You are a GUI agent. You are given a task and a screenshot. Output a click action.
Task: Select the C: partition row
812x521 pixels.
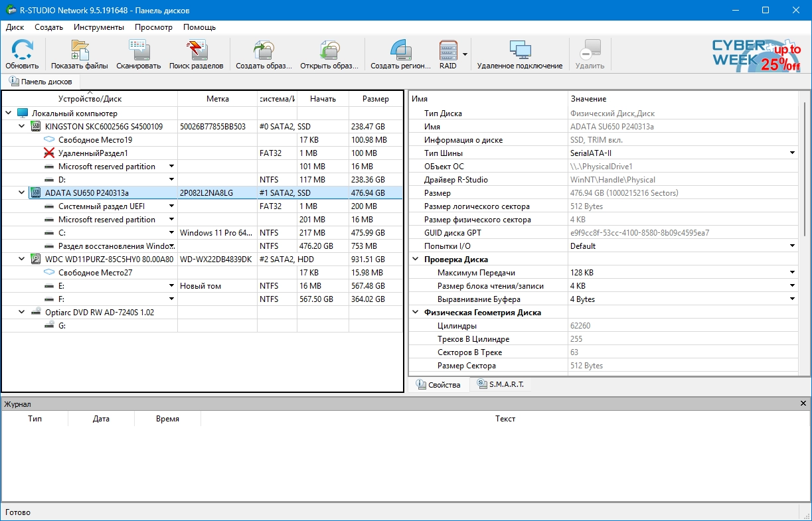[61, 233]
